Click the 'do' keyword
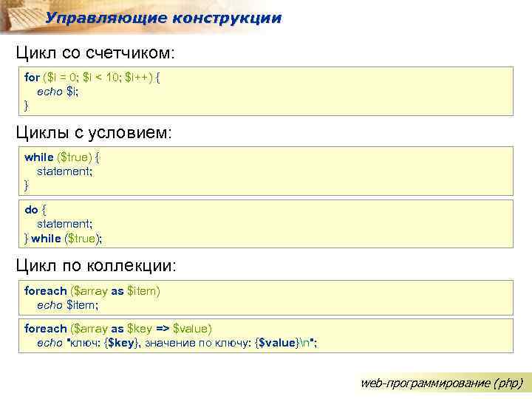 pos(31,210)
